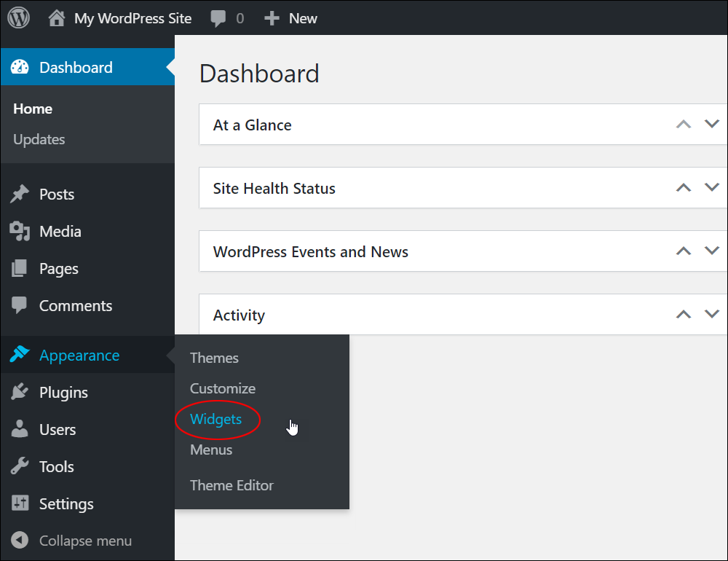Click the Users person icon
The height and width of the screenshot is (561, 728).
(20, 429)
